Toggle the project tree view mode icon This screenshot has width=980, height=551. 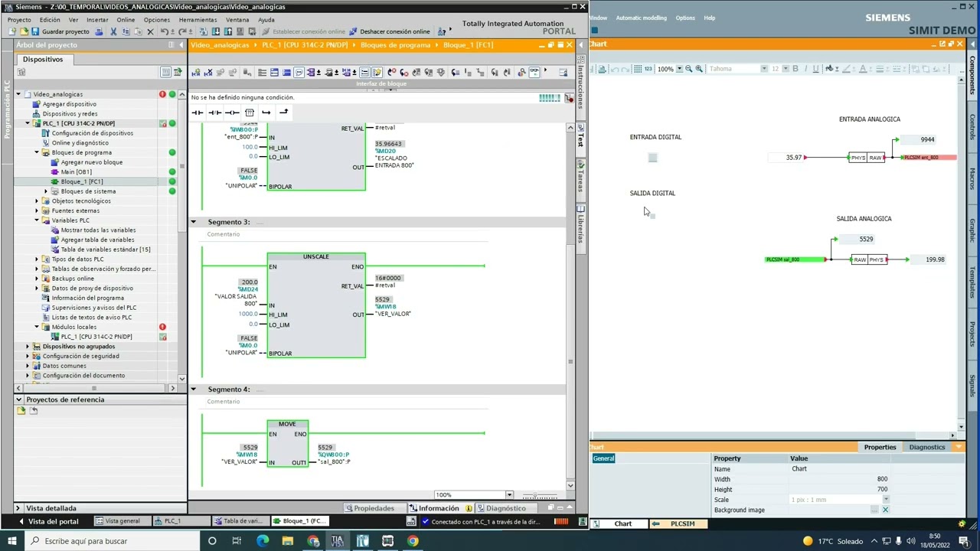click(165, 72)
